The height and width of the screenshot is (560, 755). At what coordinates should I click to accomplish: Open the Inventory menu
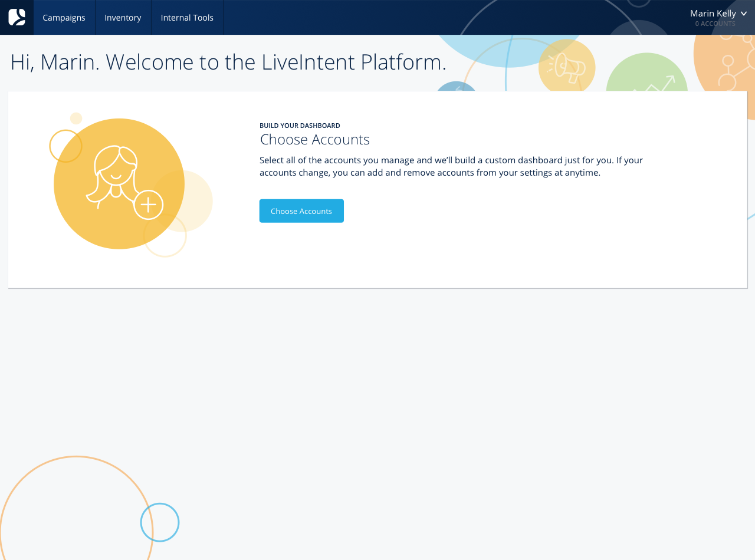(123, 17)
